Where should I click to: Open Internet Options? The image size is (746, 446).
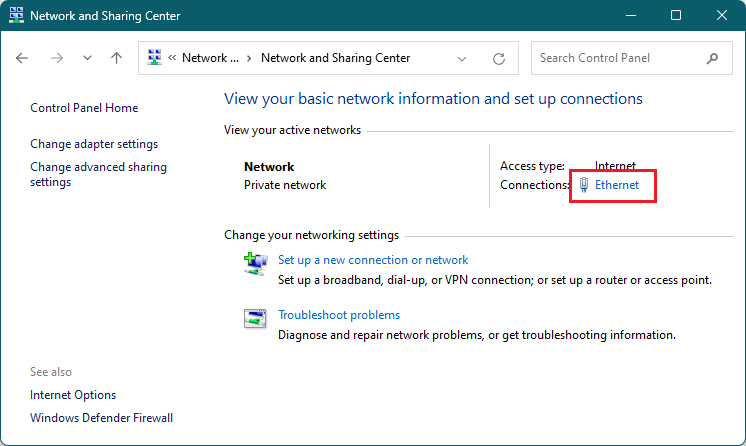(73, 395)
